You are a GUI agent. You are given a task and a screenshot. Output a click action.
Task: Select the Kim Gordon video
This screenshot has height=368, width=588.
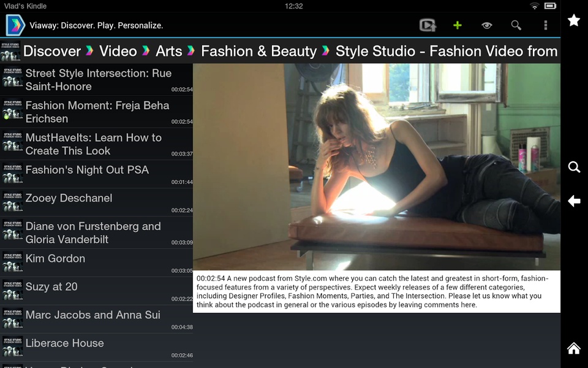point(96,263)
